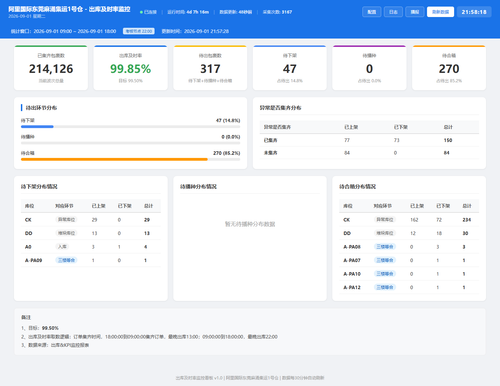The image size is (500, 386).
Task: Click the blue tag in the A-PA09 row
Action: tap(66, 260)
